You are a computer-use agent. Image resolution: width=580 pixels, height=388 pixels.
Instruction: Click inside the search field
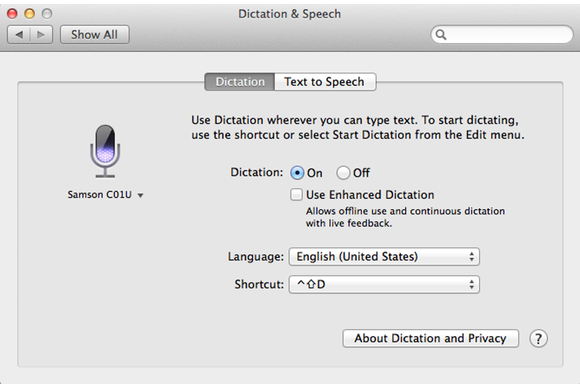pyautogui.click(x=502, y=35)
